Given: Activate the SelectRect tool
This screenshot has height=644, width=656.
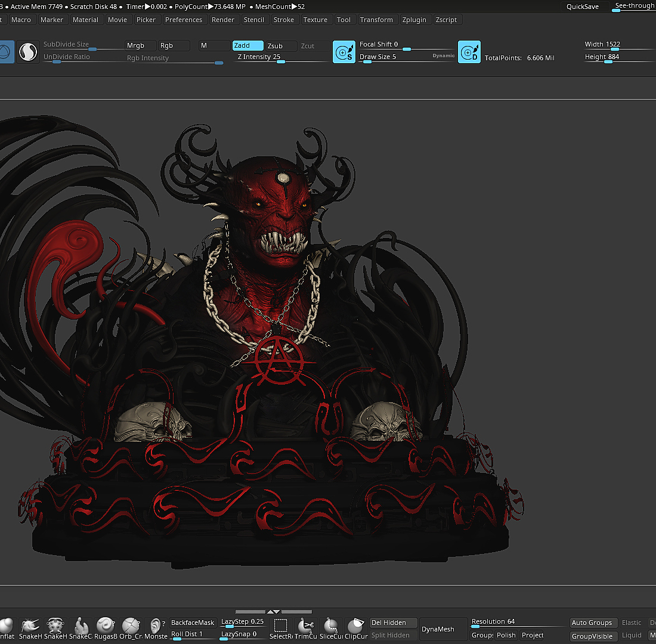Looking at the screenshot, I should tap(281, 628).
